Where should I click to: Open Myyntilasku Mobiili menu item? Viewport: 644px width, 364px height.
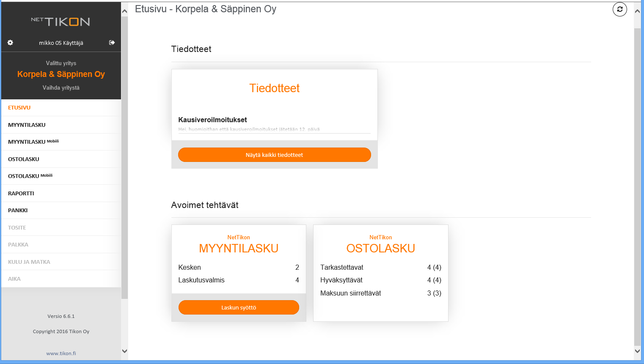[x=61, y=142]
